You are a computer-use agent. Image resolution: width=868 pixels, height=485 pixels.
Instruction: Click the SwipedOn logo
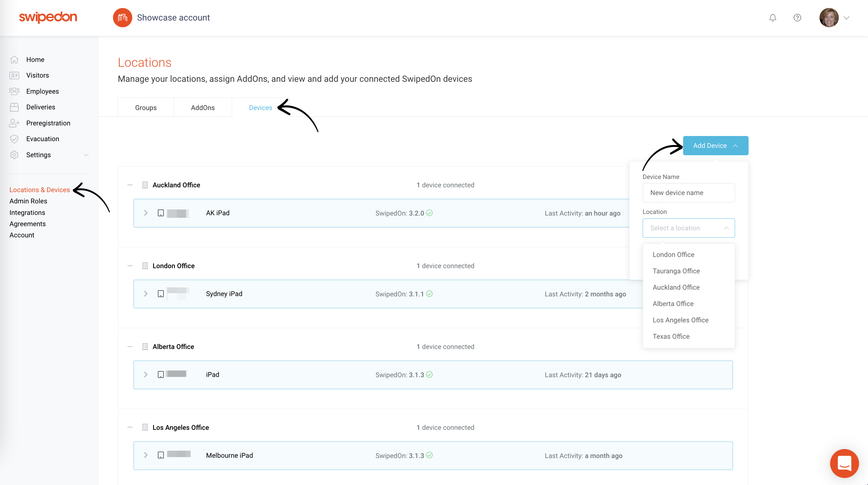tap(48, 17)
